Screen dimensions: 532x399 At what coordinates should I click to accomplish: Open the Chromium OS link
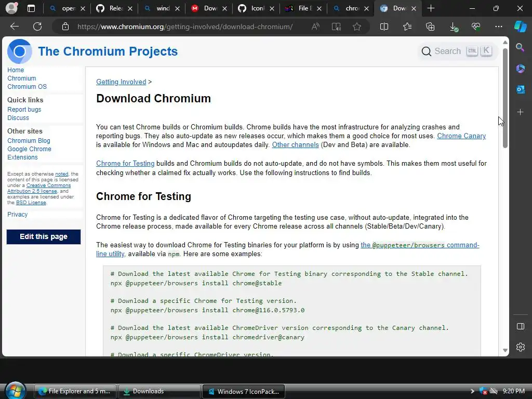tap(27, 87)
